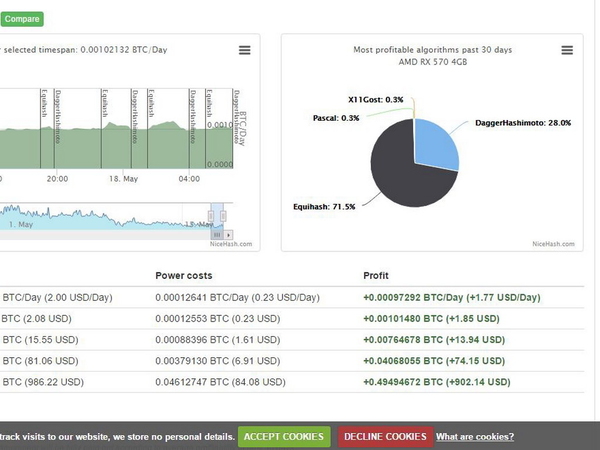Click the navigator scrollbar thumb
This screenshot has width=600, height=450.
[218, 233]
